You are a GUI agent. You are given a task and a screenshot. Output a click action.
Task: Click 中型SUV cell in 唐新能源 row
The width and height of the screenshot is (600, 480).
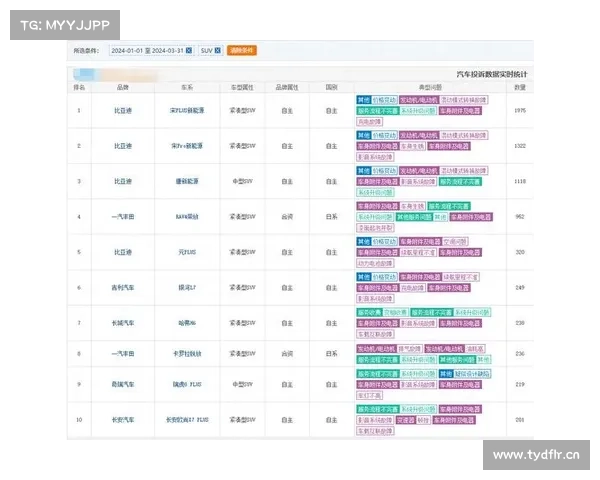(242, 181)
